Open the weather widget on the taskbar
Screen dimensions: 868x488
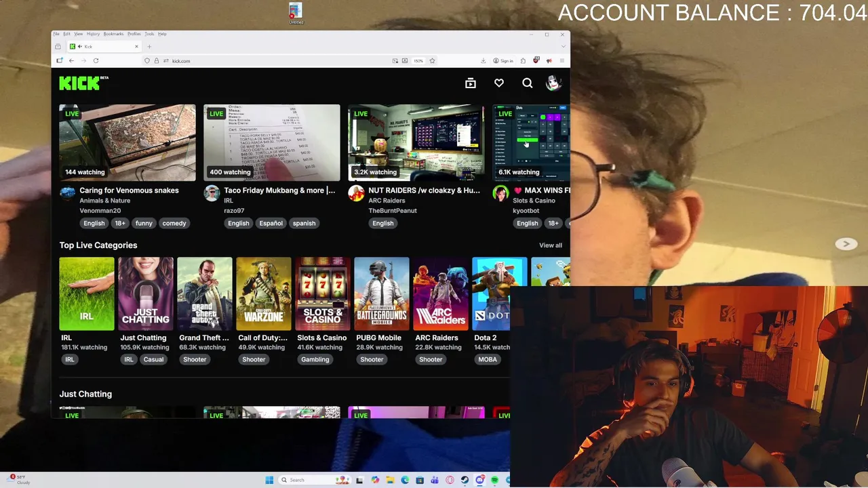[x=17, y=480]
